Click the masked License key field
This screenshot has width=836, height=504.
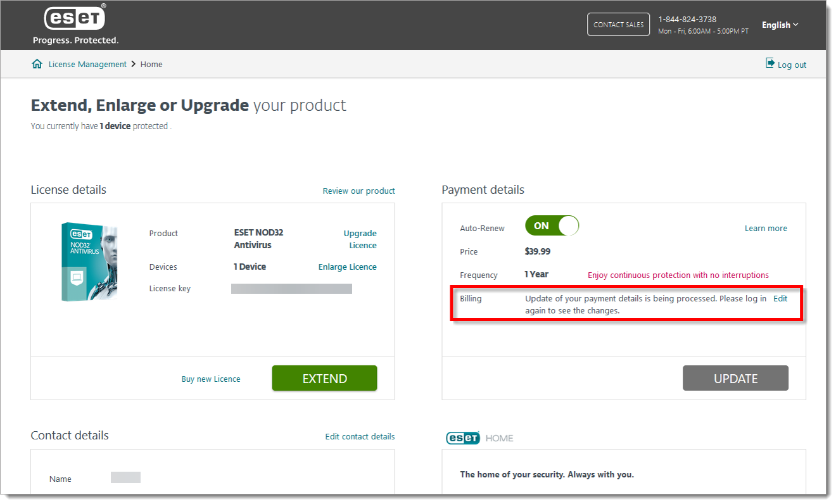coord(291,289)
